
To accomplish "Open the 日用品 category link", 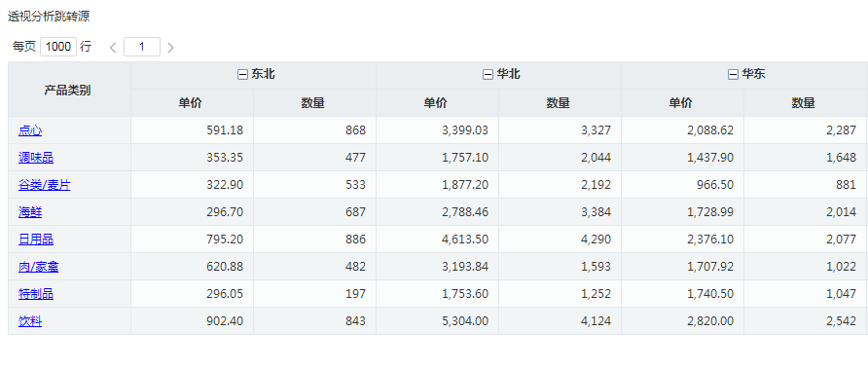I will [36, 240].
